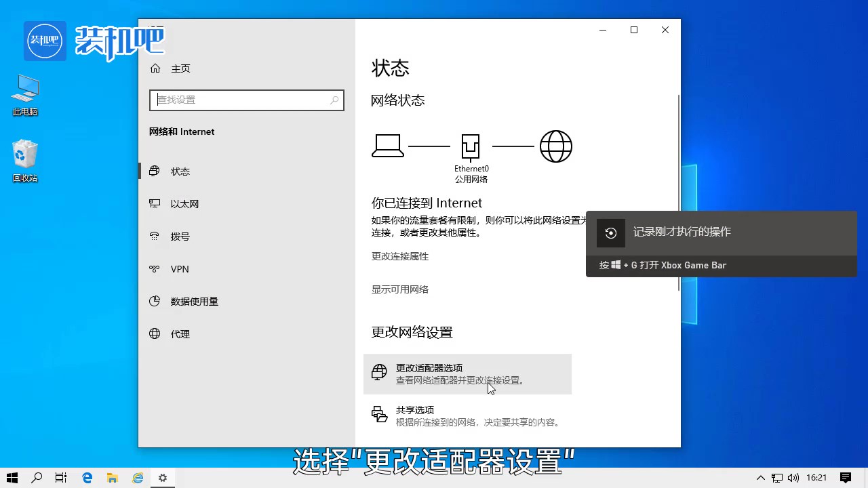Click inside the 查找设置 search box

point(246,100)
